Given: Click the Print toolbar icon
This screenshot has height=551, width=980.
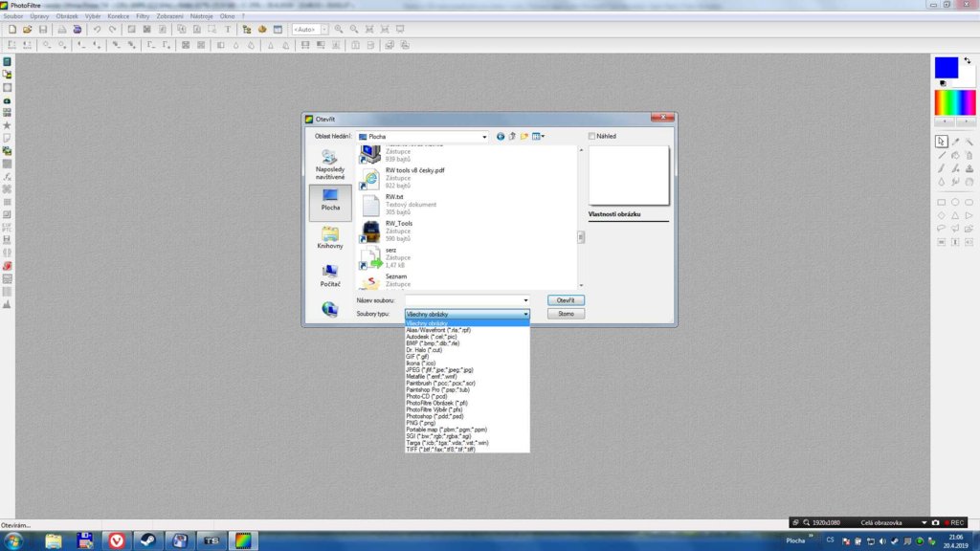Looking at the screenshot, I should 62,30.
